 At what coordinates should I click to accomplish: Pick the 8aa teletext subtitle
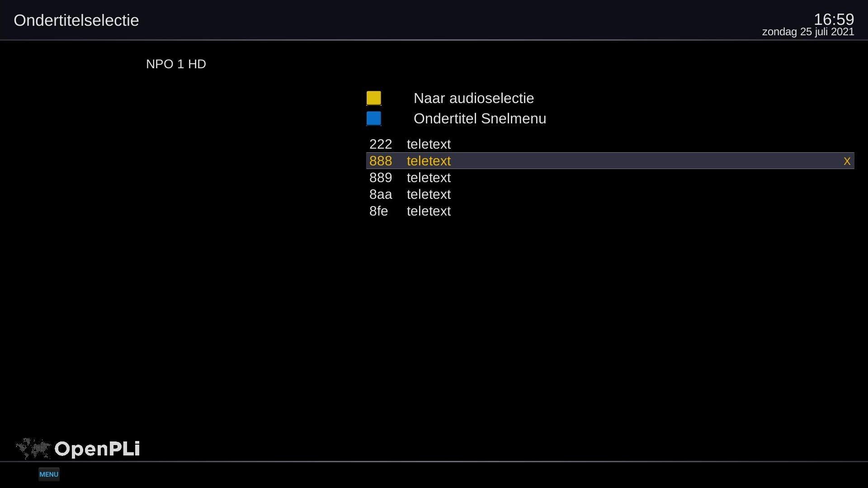[428, 194]
